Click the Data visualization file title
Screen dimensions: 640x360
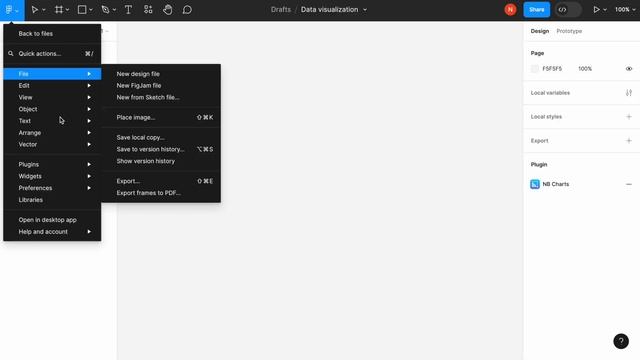[329, 9]
